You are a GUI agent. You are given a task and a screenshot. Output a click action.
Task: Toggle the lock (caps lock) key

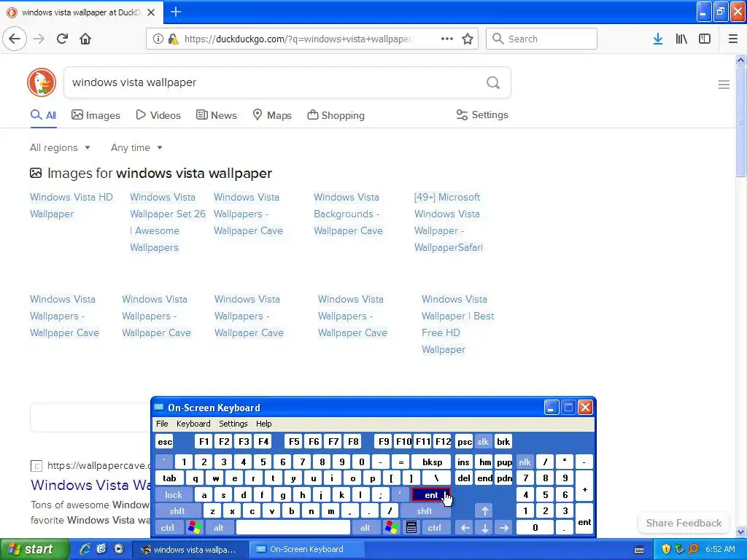[x=174, y=495]
